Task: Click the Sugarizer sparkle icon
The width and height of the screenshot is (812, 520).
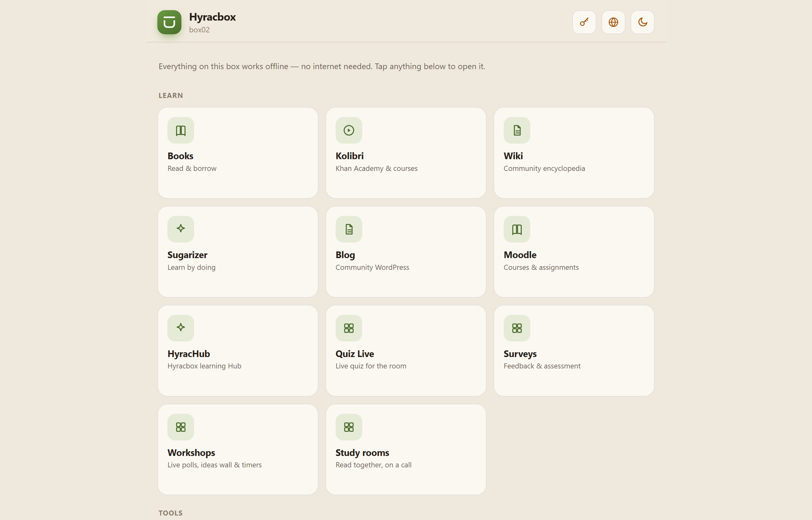Action: (x=181, y=229)
